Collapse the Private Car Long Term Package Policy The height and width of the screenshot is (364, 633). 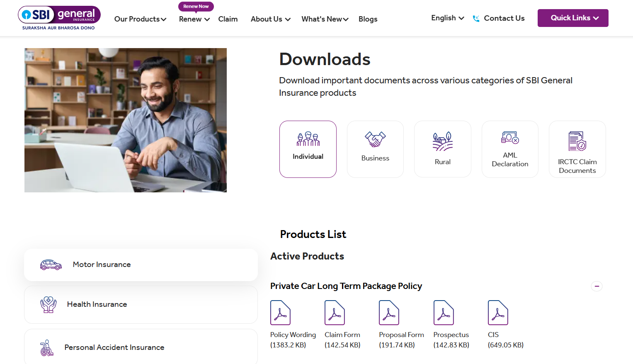(x=597, y=286)
